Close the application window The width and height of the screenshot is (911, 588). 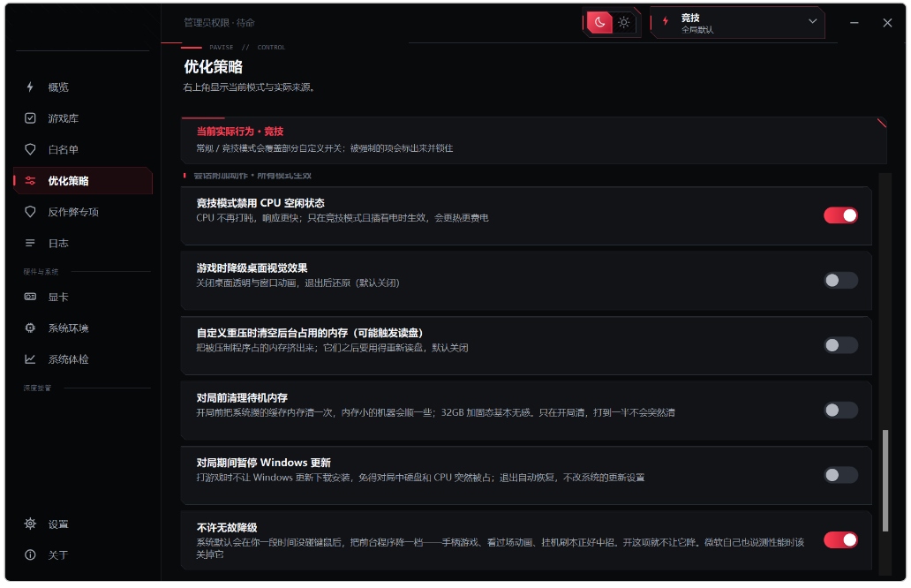887,23
